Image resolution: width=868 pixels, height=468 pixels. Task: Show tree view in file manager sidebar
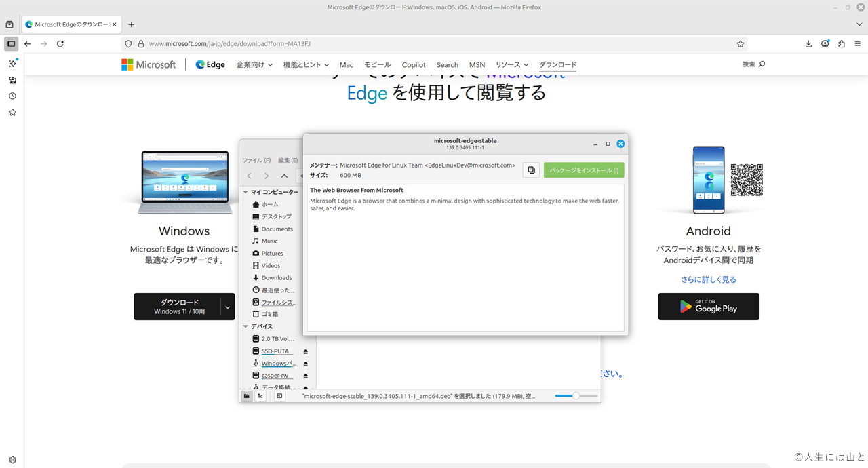pyautogui.click(x=260, y=396)
